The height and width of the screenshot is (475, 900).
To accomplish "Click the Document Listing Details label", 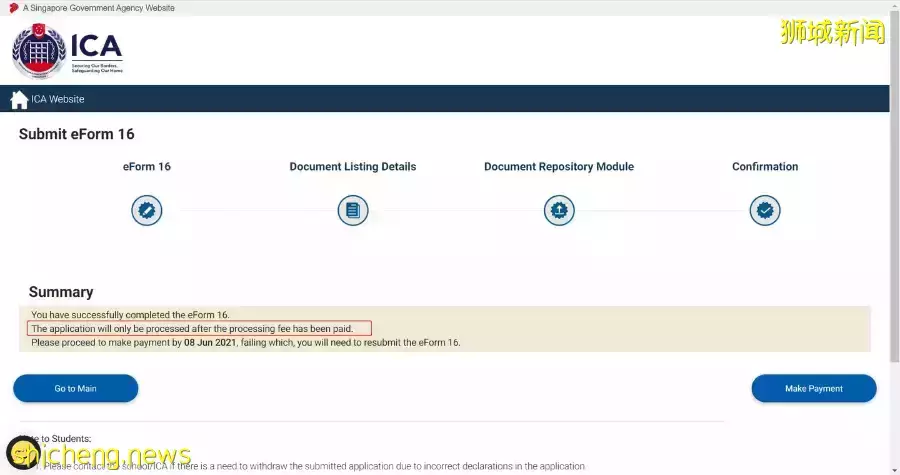I will pyautogui.click(x=353, y=166).
